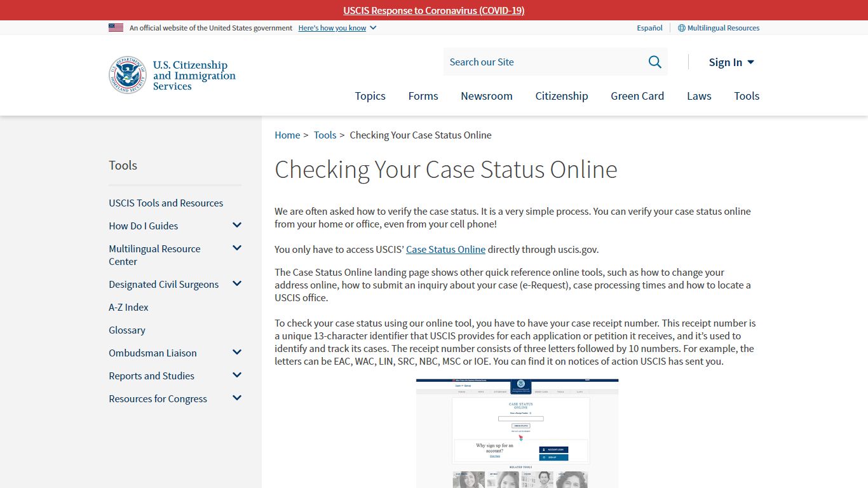
Task: Open the Green Card menu
Action: click(x=637, y=96)
